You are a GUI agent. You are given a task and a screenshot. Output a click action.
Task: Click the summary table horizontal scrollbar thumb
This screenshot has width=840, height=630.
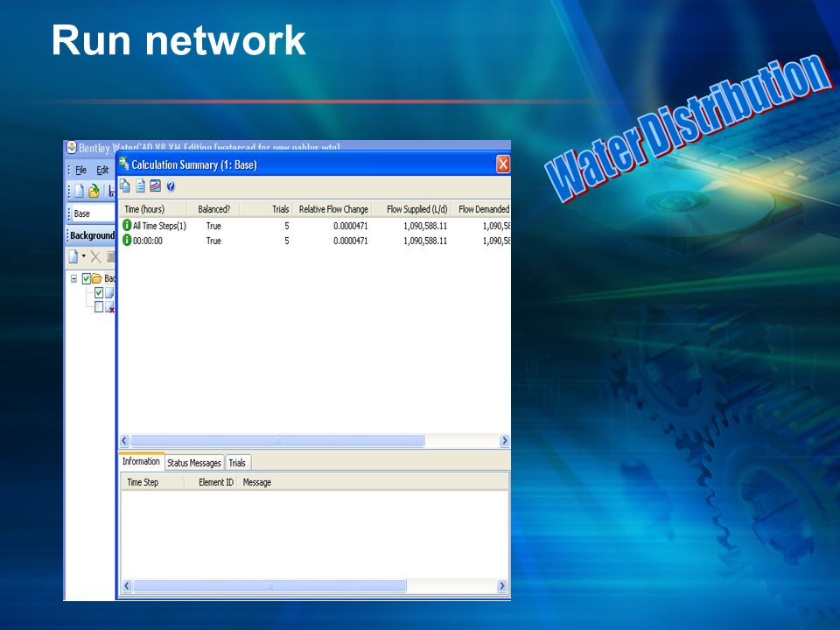pyautogui.click(x=277, y=441)
